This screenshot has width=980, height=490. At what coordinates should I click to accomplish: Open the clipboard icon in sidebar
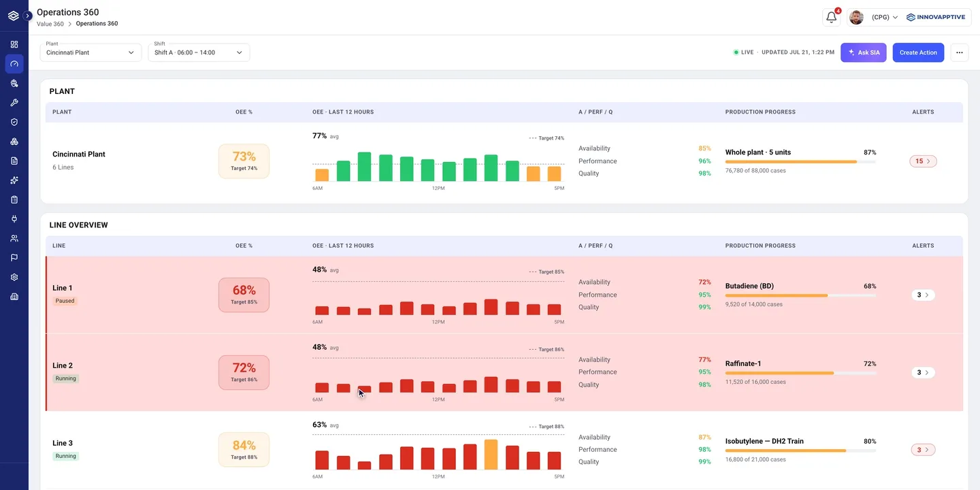point(14,199)
